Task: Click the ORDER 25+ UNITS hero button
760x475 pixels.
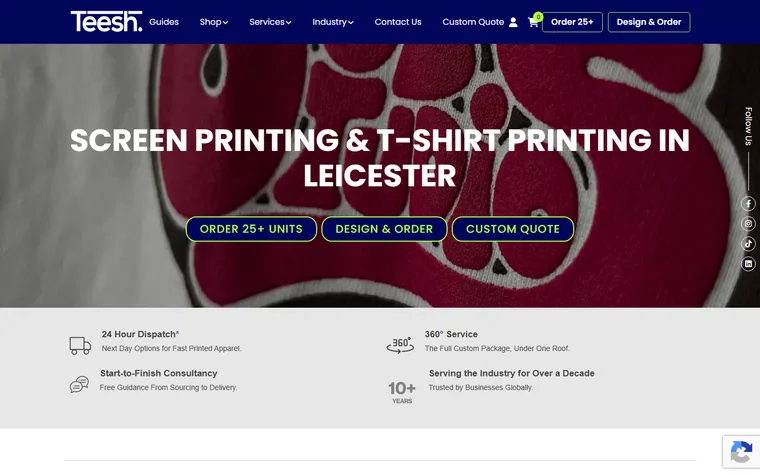Action: [x=251, y=229]
